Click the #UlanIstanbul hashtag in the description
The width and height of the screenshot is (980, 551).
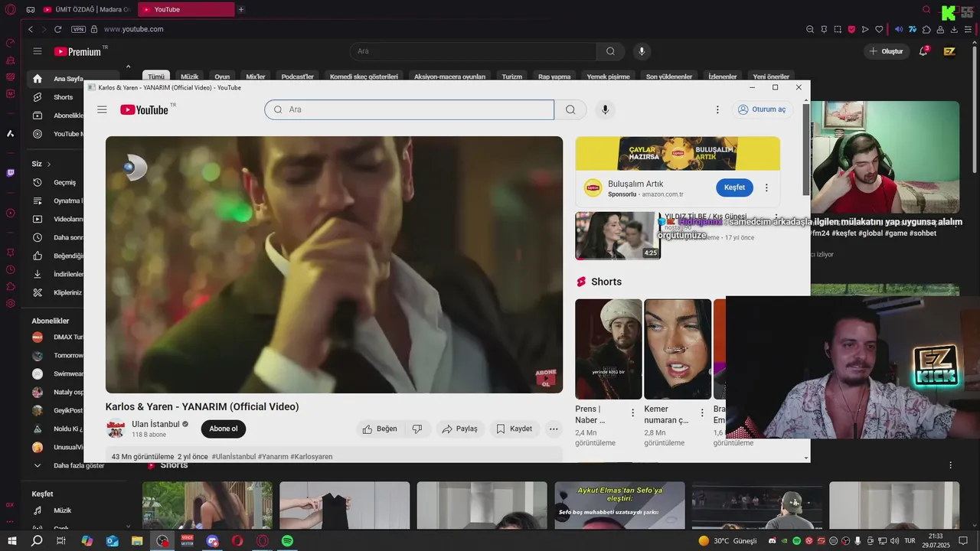[x=234, y=457]
